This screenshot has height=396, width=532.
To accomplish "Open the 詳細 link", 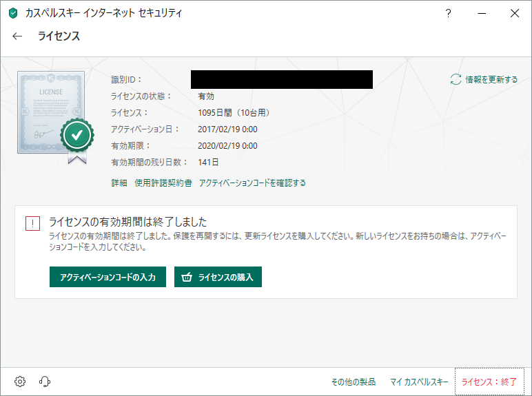I will click(119, 183).
